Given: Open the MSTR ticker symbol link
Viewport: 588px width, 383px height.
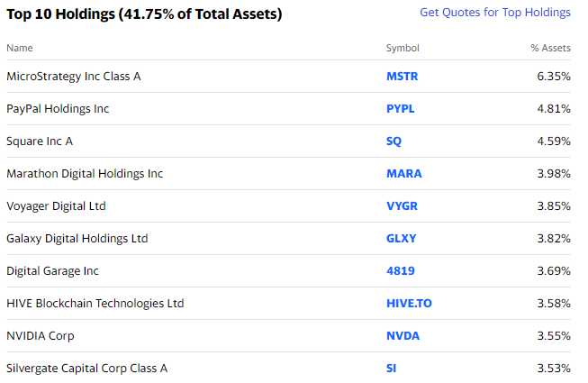Looking at the screenshot, I should pos(402,77).
